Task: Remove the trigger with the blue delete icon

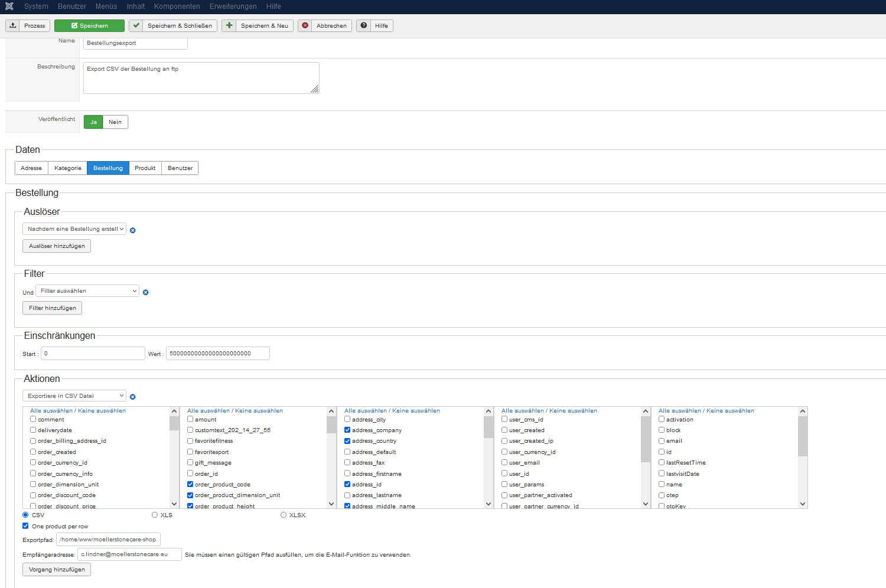Action: click(x=133, y=230)
